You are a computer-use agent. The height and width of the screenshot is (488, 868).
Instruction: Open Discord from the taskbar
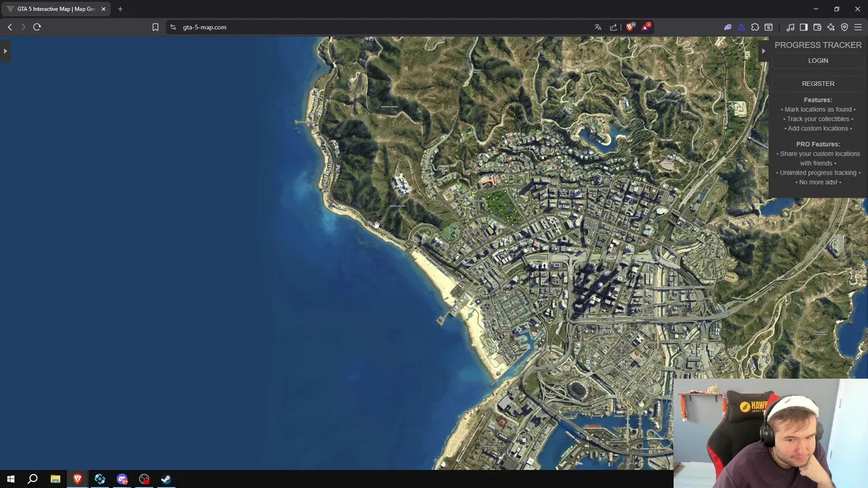(122, 479)
